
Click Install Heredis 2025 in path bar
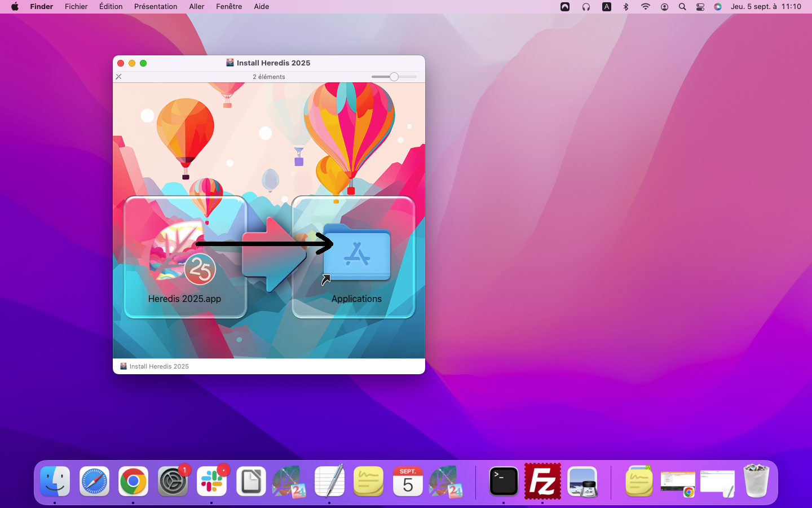point(158,366)
